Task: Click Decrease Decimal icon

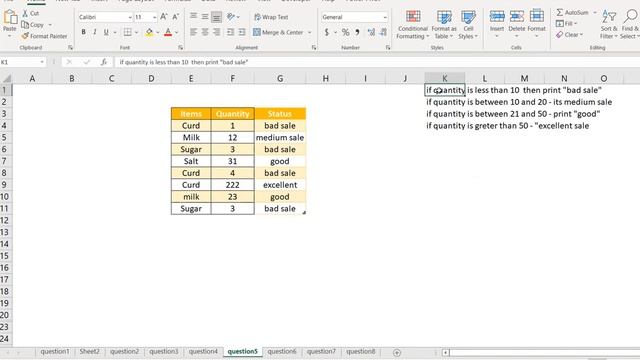Action: tap(383, 32)
